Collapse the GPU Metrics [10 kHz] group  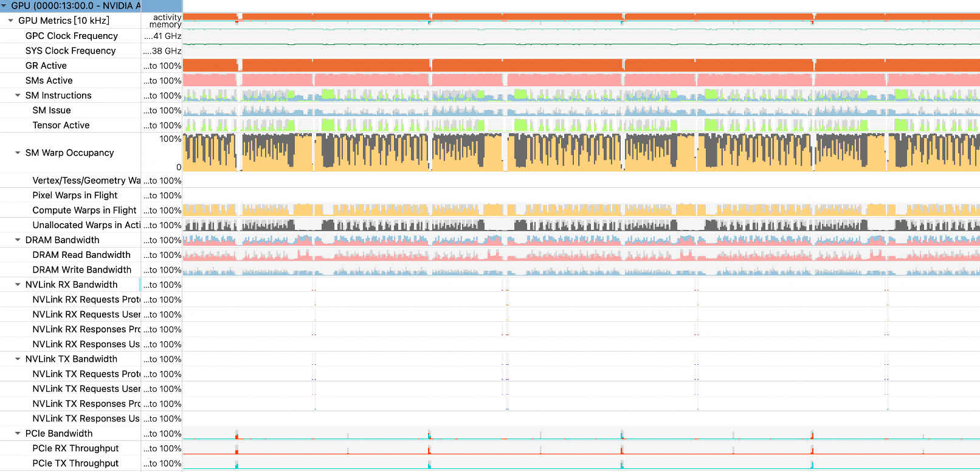click(x=11, y=21)
